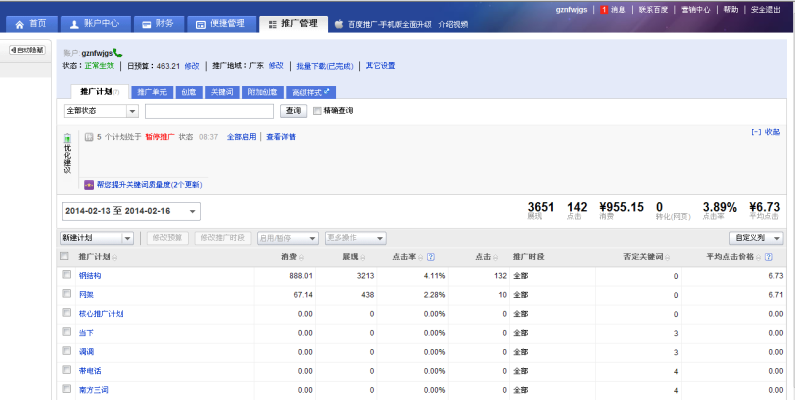Click the plan search input field
795x400 pixels.
[211, 111]
